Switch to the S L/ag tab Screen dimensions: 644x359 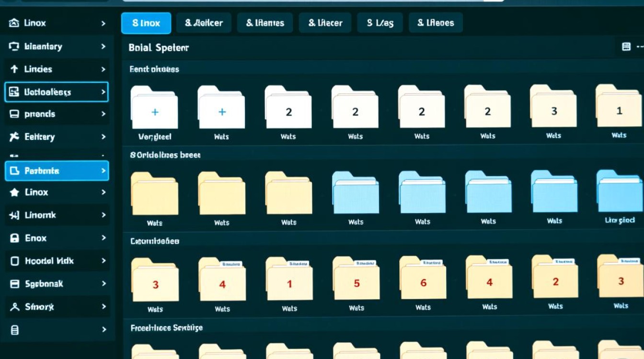click(379, 23)
